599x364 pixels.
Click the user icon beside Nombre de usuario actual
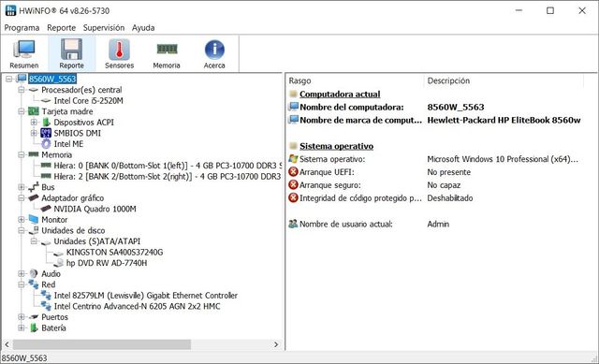click(293, 224)
